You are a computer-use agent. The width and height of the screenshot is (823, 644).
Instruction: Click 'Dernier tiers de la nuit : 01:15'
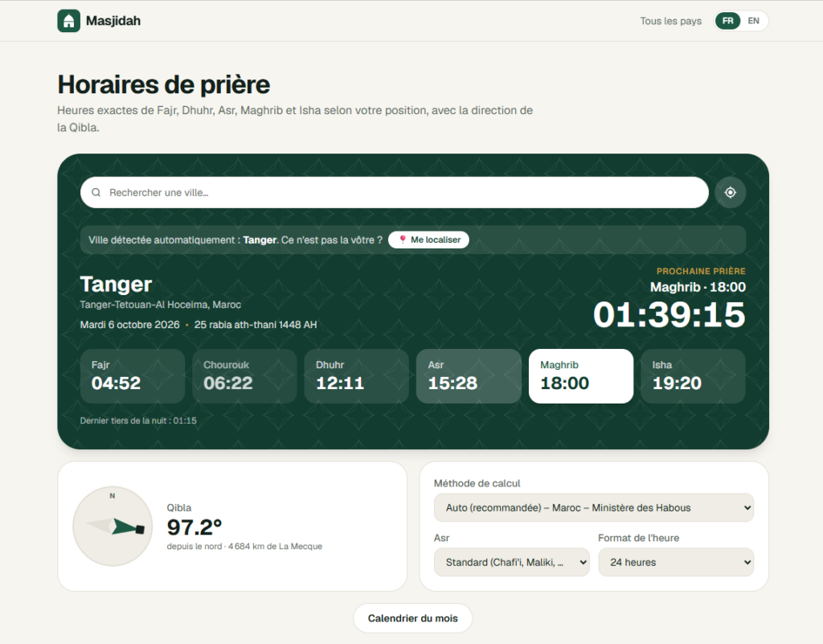point(138,420)
